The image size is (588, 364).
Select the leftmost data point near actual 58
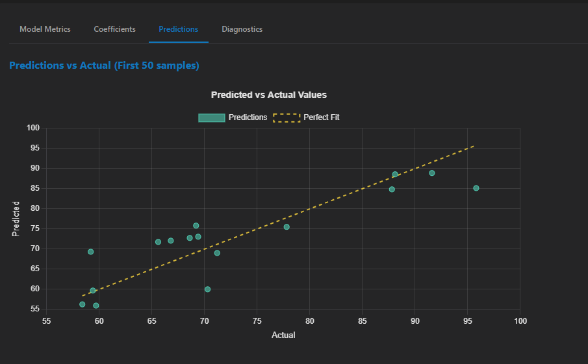point(82,304)
